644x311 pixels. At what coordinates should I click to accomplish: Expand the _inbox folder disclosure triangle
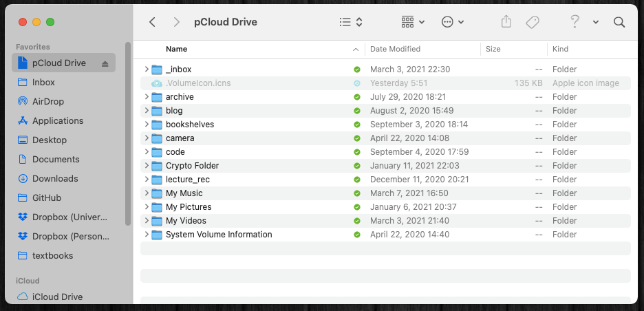click(x=147, y=69)
